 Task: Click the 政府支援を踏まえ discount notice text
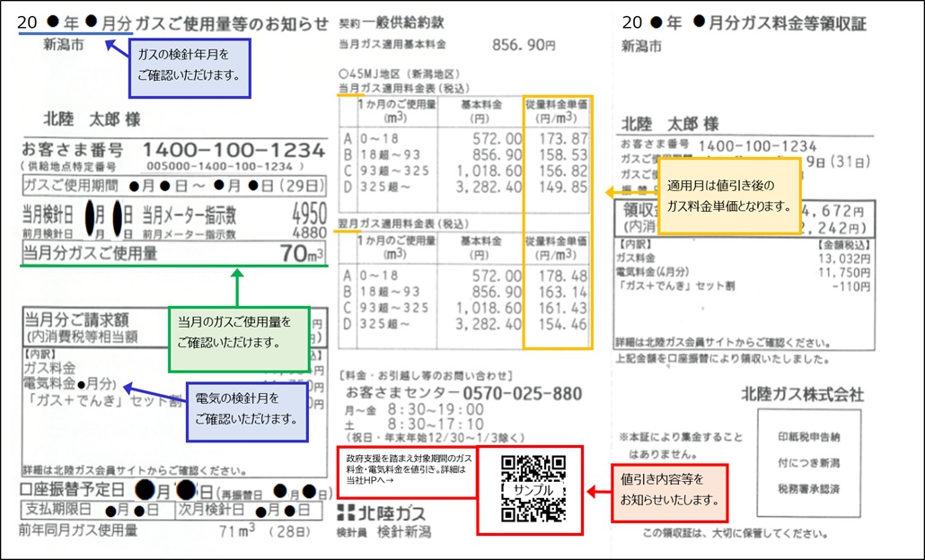410,468
